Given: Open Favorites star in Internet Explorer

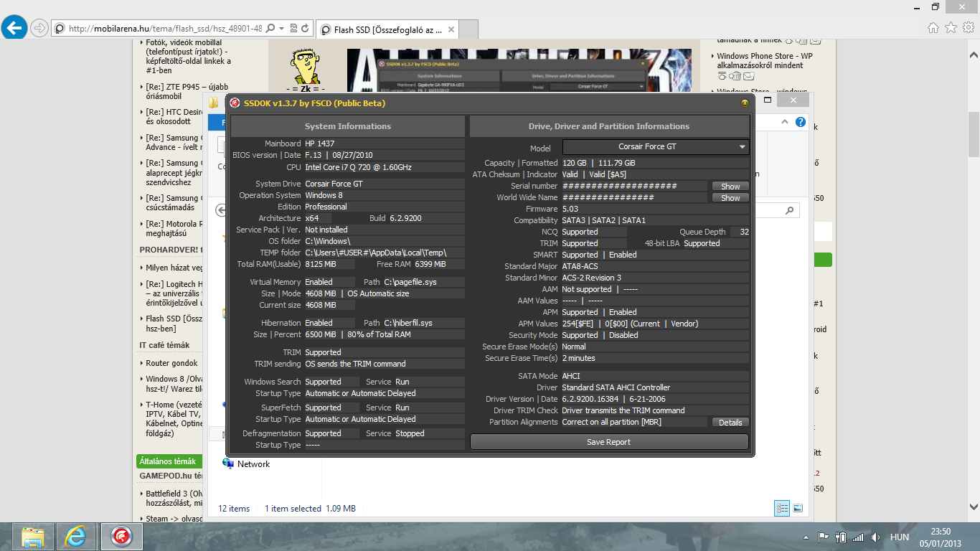Looking at the screenshot, I should [951, 28].
